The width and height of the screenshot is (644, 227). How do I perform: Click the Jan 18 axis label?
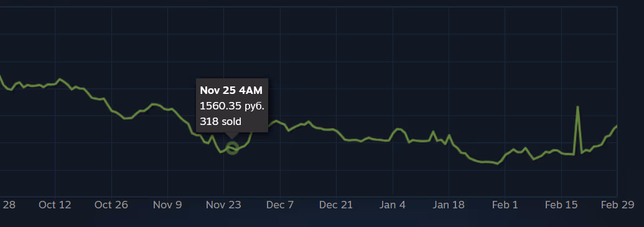tap(449, 205)
